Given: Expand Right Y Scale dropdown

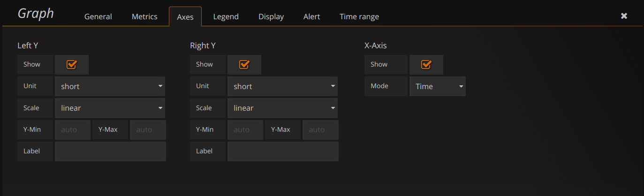Looking at the screenshot, I should pyautogui.click(x=282, y=108).
